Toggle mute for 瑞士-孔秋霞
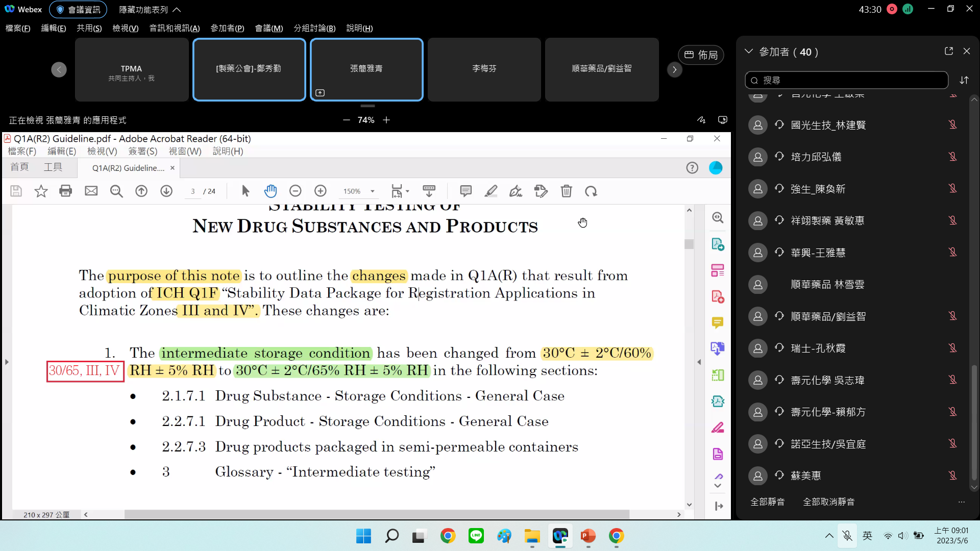The height and width of the screenshot is (551, 980). pyautogui.click(x=952, y=348)
